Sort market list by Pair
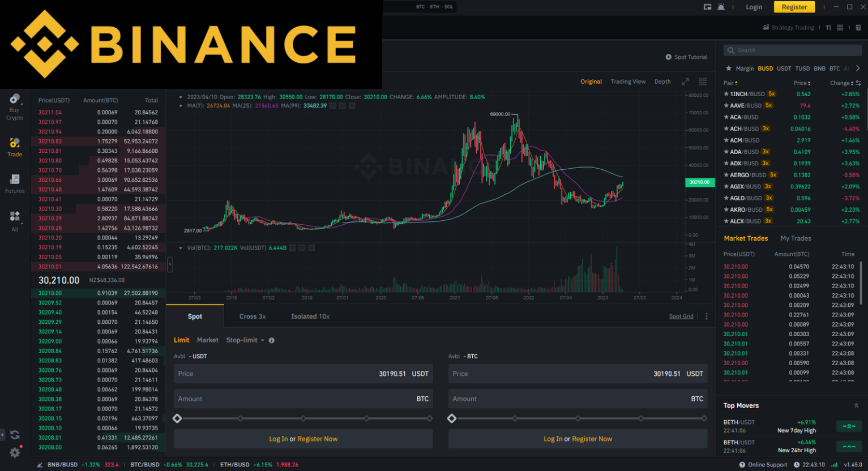Viewport: 868px width, 471px height. pyautogui.click(x=730, y=83)
